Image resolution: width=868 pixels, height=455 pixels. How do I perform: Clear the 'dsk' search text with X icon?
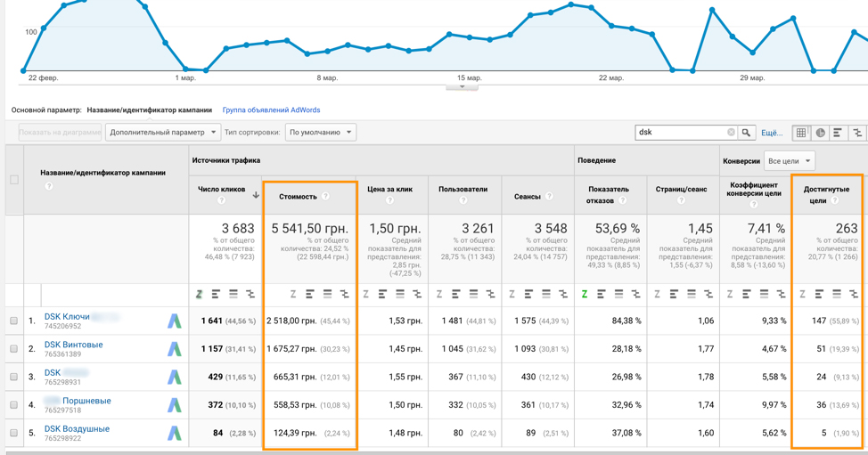tap(732, 132)
